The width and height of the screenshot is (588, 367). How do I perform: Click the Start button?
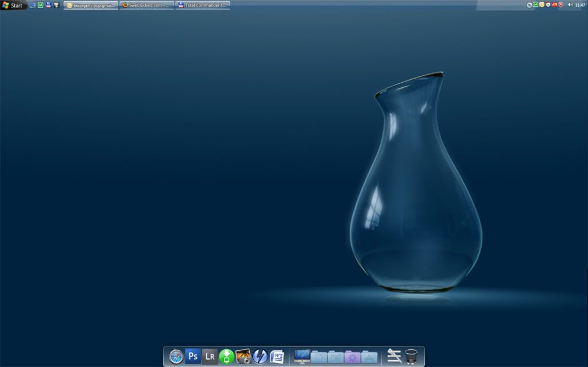13,5
